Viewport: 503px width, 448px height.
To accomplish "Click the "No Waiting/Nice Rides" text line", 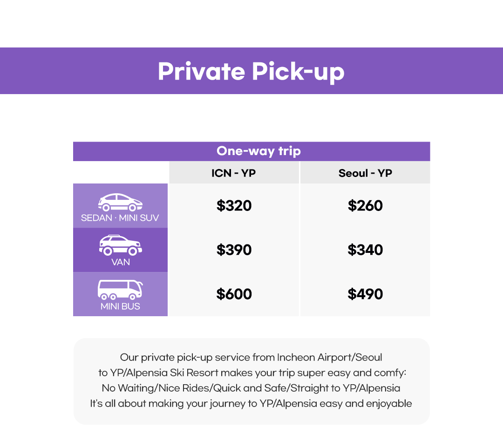I will pyautogui.click(x=251, y=388).
